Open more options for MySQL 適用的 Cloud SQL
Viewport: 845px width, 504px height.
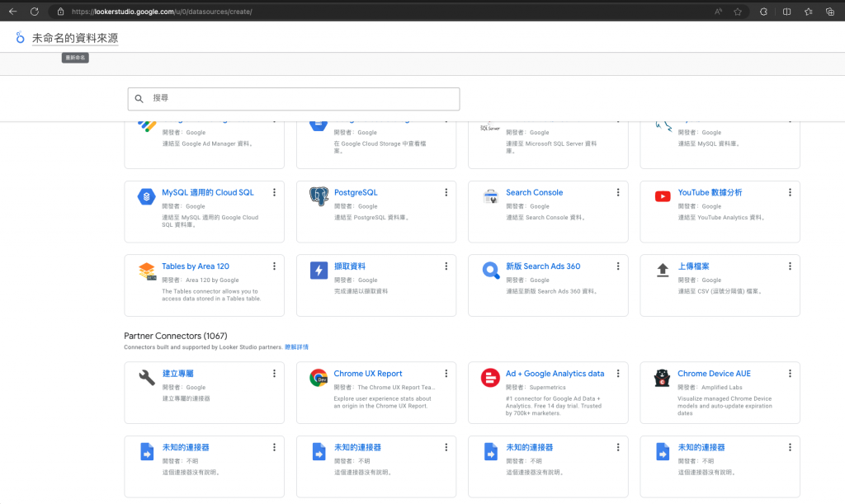[274, 192]
